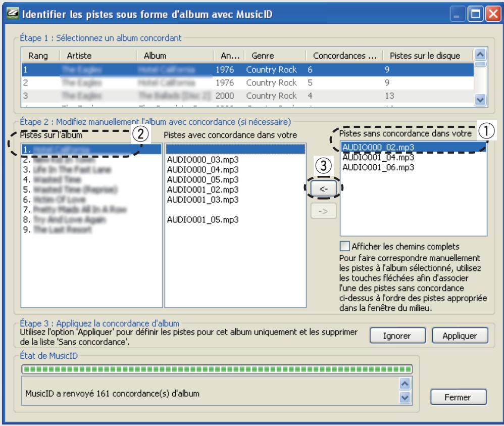Select album row ranked 1 from 1976

247,70
